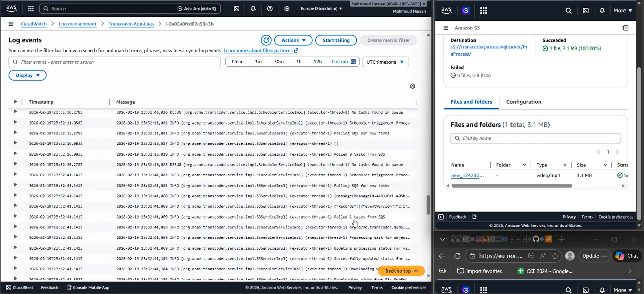Open the S3 window search magnifier icon

click(568, 11)
